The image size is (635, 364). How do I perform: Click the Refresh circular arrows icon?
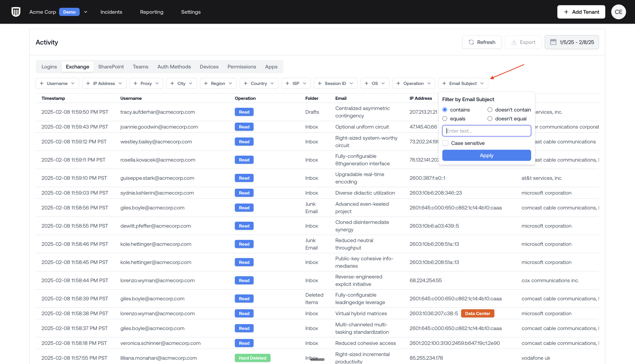tap(471, 42)
